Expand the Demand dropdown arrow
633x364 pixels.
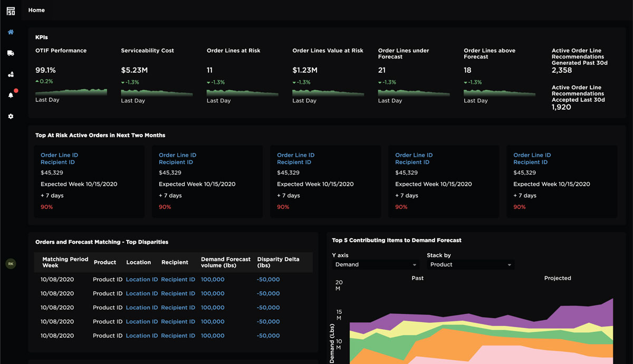(x=413, y=264)
